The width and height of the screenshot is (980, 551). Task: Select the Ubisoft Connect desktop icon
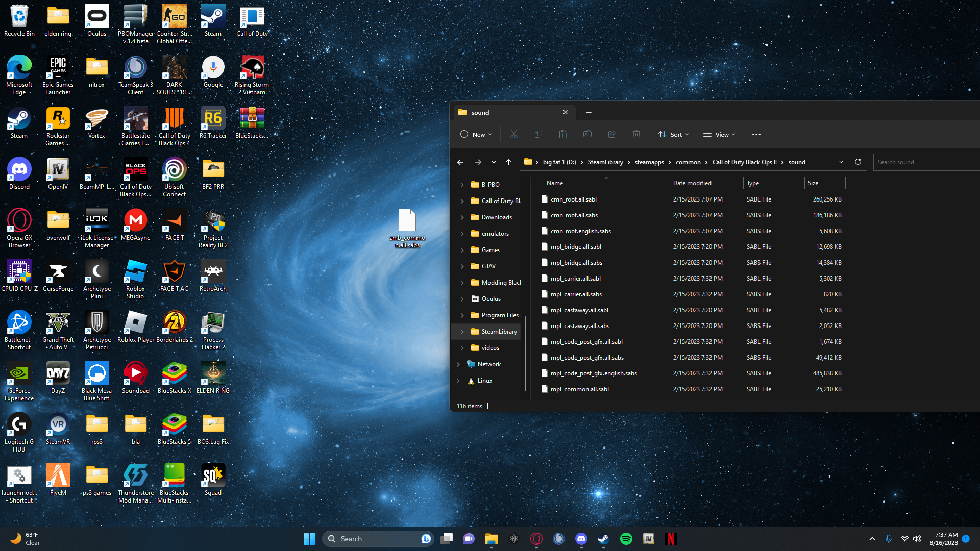[175, 178]
